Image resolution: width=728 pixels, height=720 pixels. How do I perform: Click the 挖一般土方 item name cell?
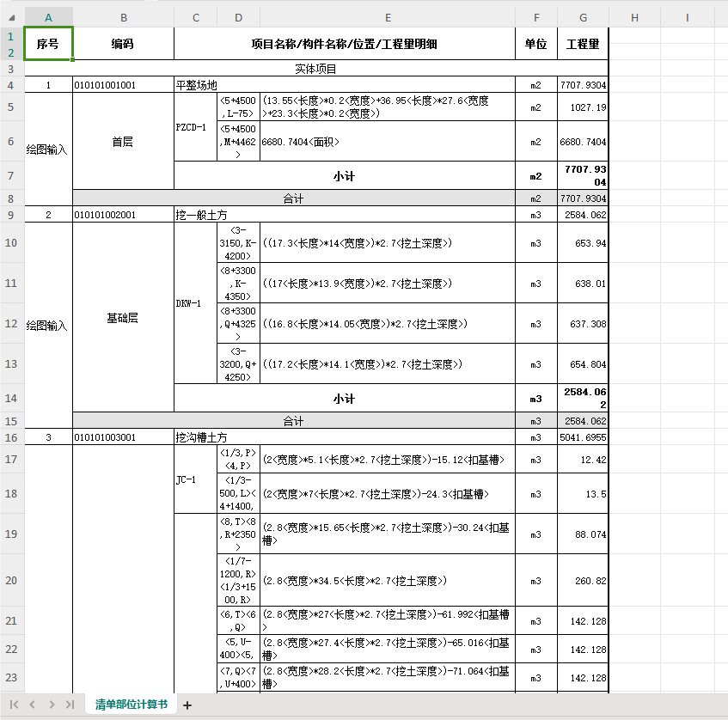(345, 215)
